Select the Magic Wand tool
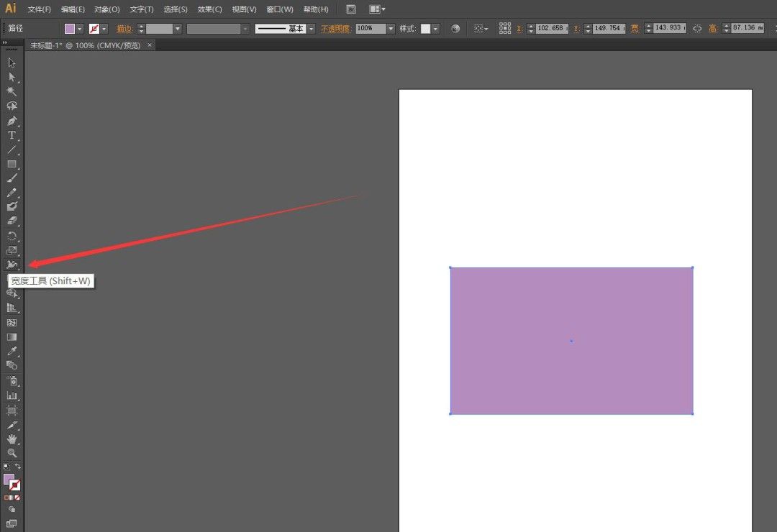This screenshot has height=532, width=777. point(12,91)
